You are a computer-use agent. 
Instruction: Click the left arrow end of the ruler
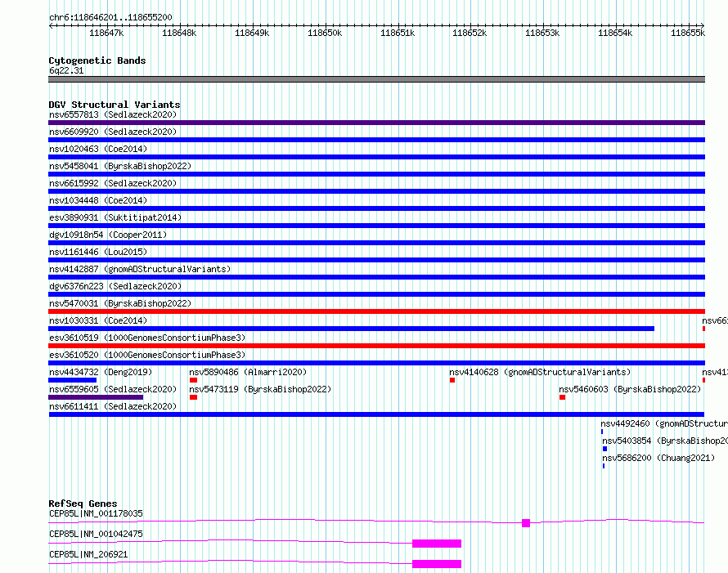(x=51, y=25)
